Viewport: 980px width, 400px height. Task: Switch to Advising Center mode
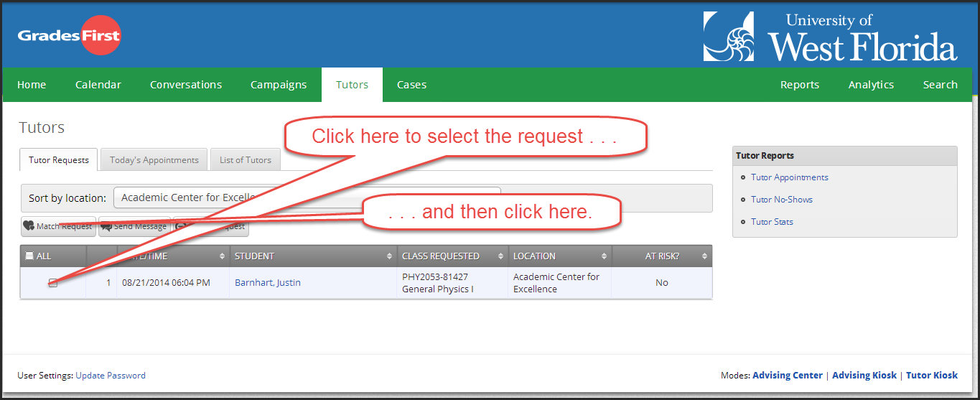(788, 376)
